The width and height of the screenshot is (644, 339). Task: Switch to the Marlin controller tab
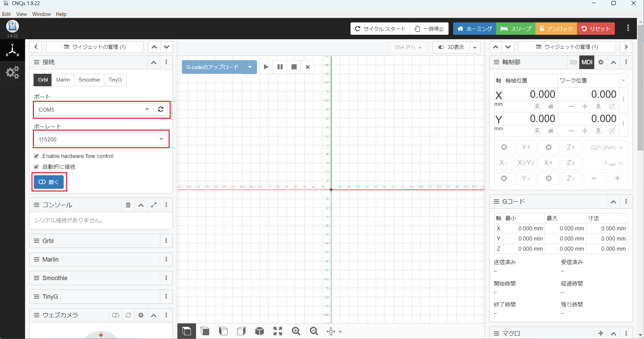click(63, 80)
